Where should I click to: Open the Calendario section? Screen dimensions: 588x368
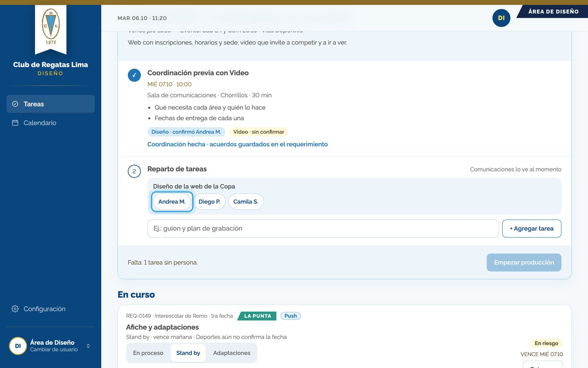click(x=51, y=123)
